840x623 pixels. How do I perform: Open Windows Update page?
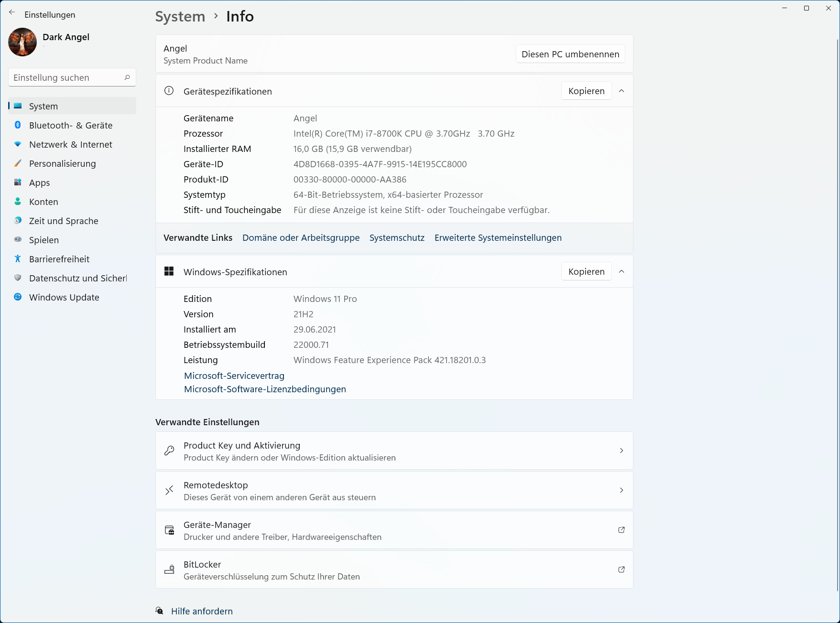coord(72,297)
